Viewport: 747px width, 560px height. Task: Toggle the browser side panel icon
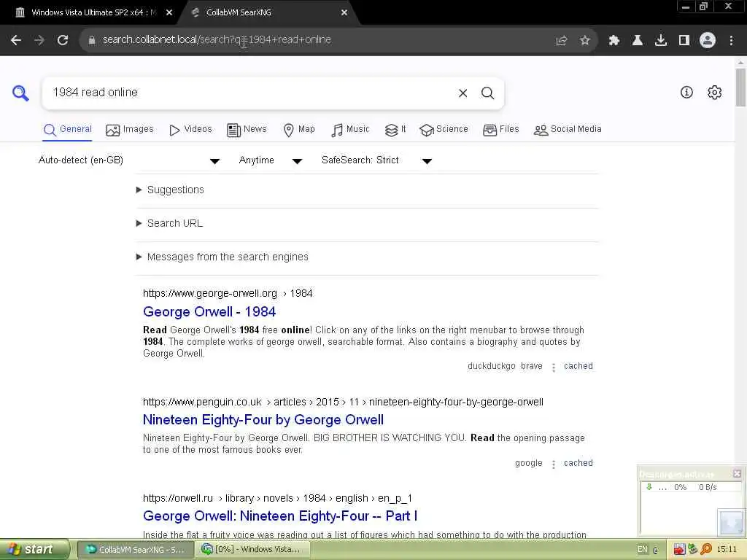[x=684, y=41]
